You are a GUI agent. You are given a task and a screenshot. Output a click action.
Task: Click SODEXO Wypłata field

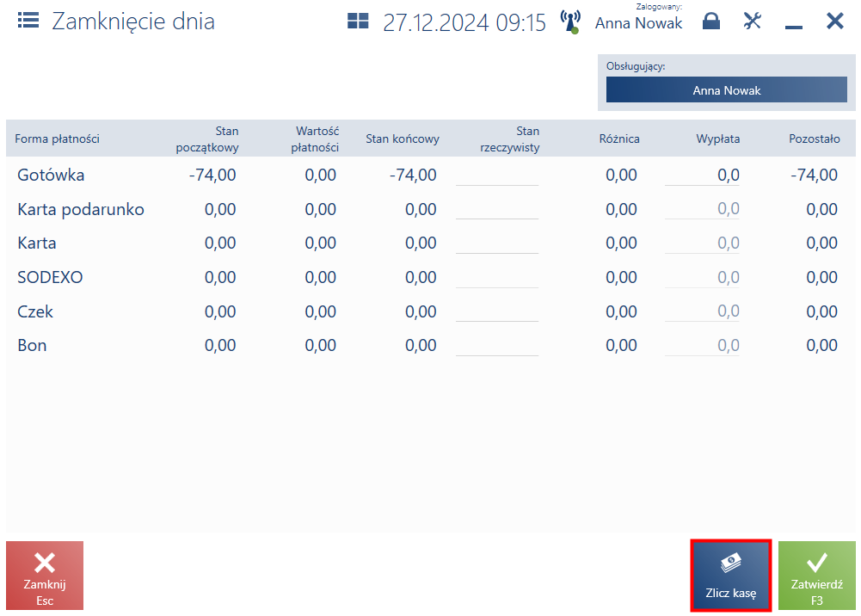(x=702, y=277)
